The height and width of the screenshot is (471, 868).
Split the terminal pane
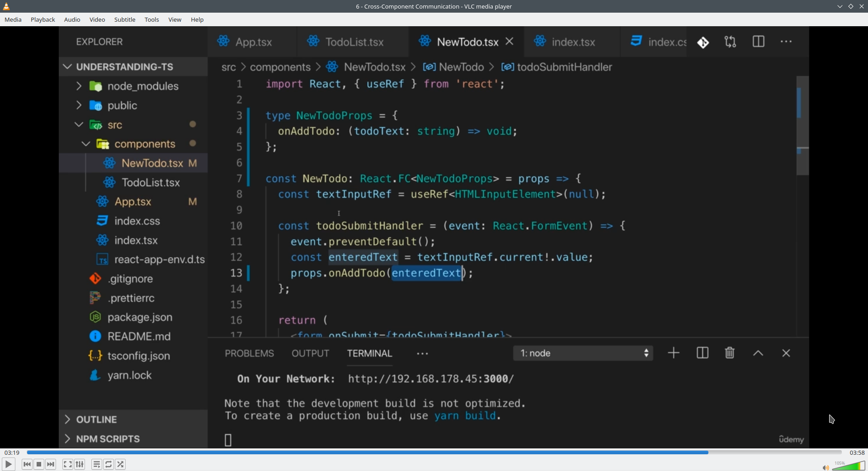703,353
